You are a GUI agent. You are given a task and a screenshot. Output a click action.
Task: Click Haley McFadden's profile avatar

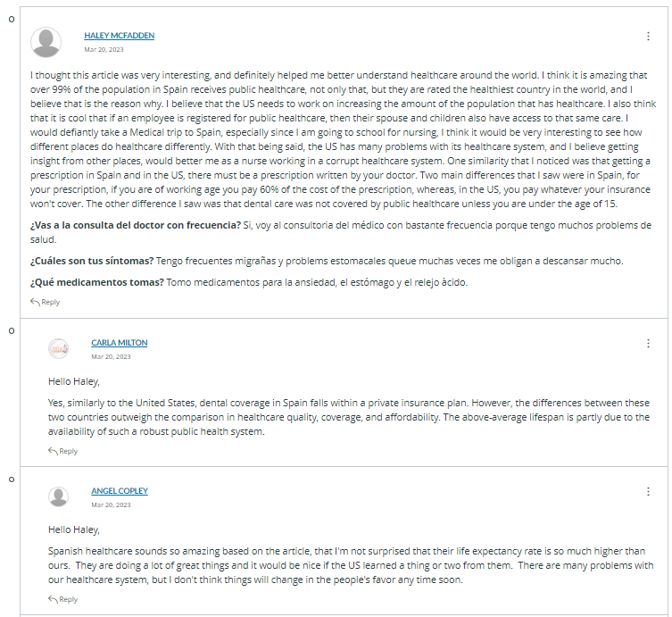pyautogui.click(x=46, y=43)
